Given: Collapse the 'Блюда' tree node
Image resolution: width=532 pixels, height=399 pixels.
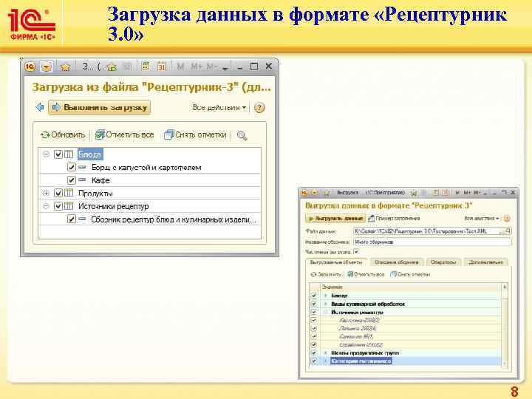Looking at the screenshot, I should click(46, 154).
